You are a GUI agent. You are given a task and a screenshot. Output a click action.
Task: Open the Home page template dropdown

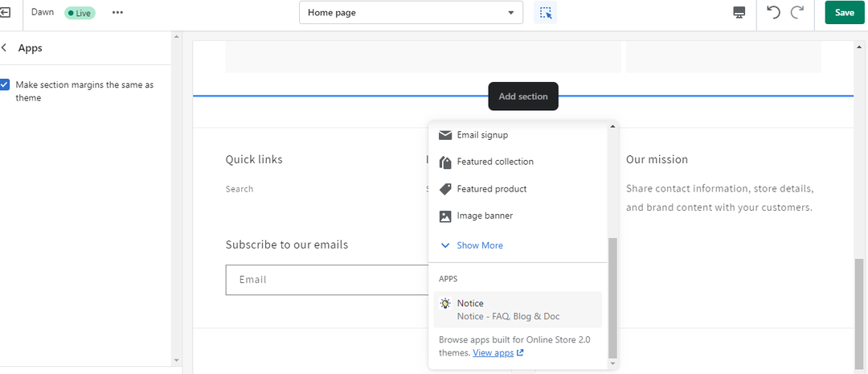[x=411, y=13]
